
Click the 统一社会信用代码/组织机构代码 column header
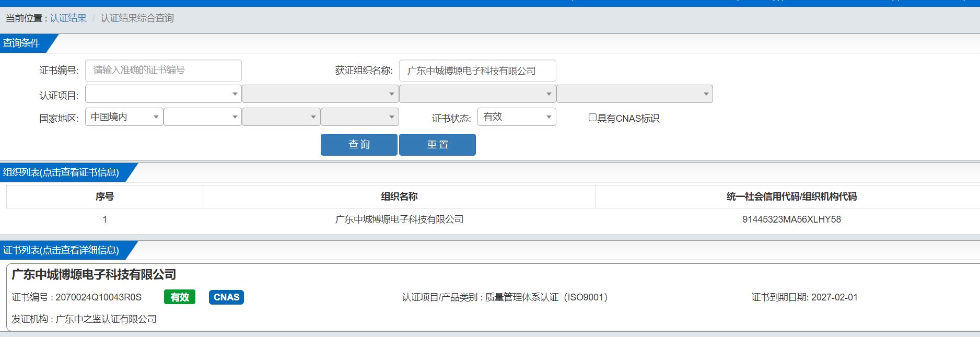coord(791,196)
